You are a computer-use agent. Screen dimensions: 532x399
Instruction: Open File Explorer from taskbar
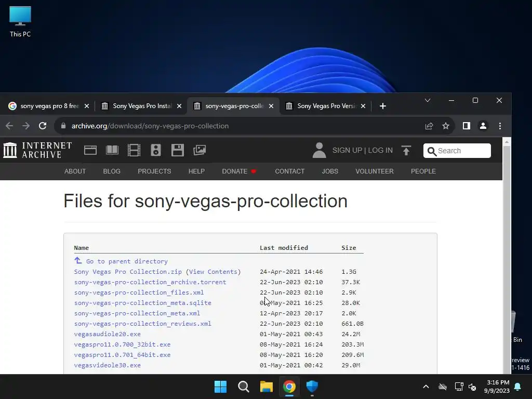(267, 387)
